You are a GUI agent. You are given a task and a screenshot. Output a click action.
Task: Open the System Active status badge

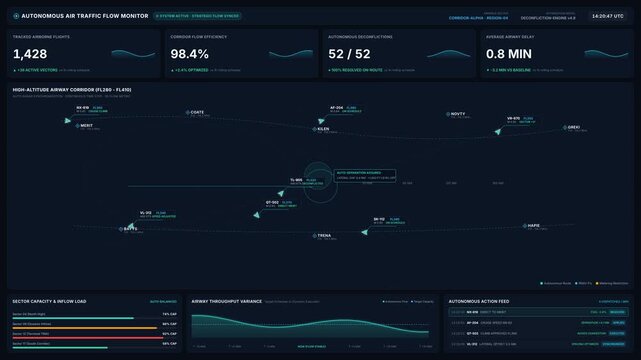pyautogui.click(x=197, y=16)
